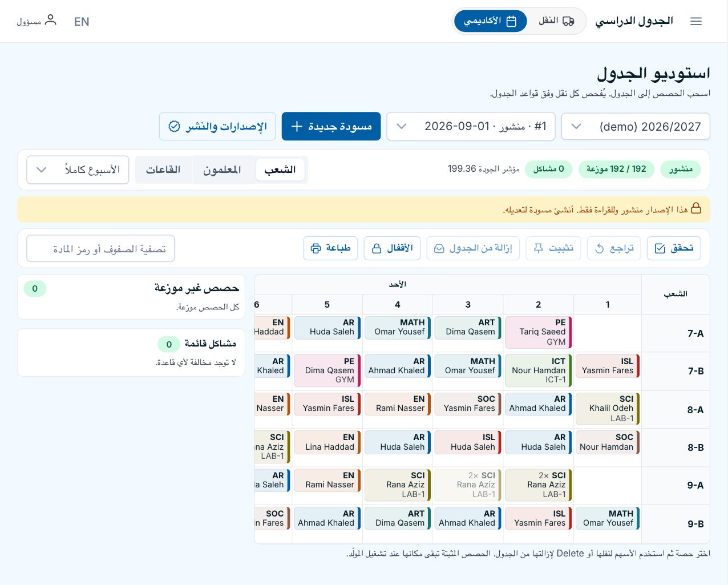This screenshot has width=728, height=585.
Task: Select 7-B MATH Omar Yousef lesson
Action: tap(468, 366)
